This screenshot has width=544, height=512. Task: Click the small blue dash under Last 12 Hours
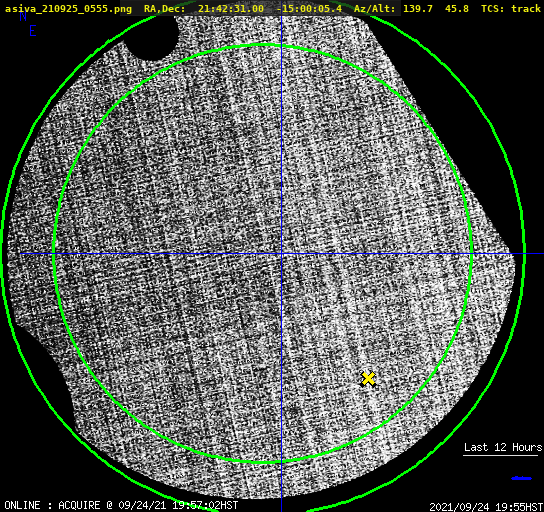point(521,478)
